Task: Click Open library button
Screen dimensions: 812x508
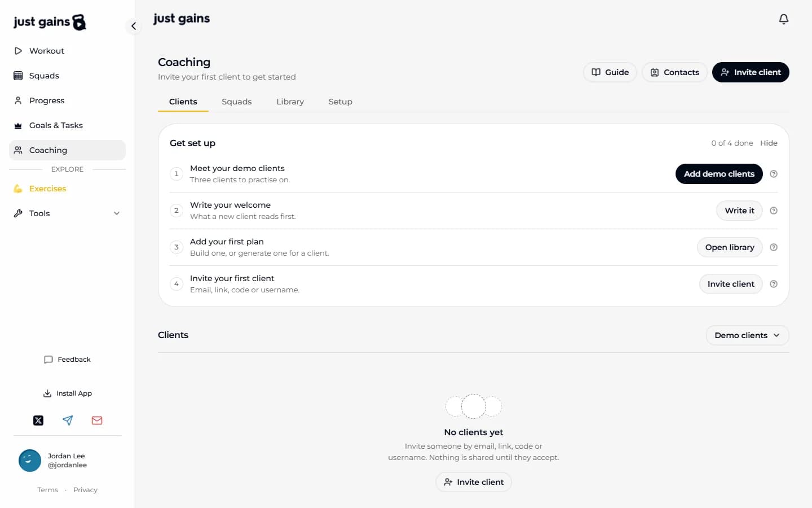Action: (x=730, y=247)
